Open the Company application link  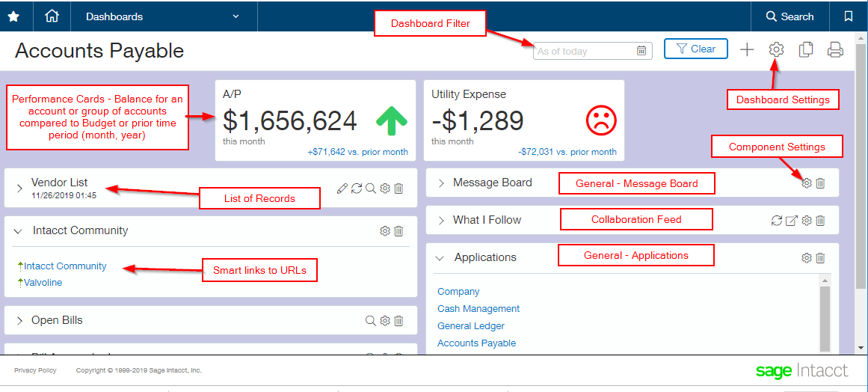click(x=458, y=292)
